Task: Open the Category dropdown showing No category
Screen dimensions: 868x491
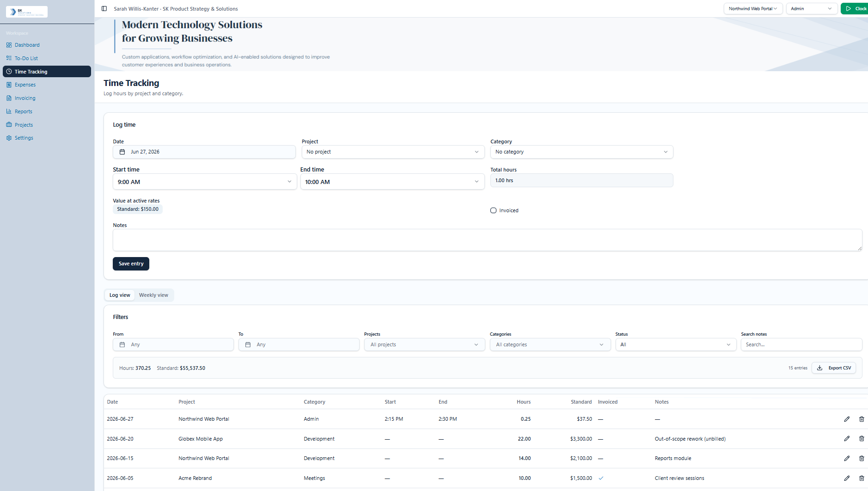Action: point(581,152)
